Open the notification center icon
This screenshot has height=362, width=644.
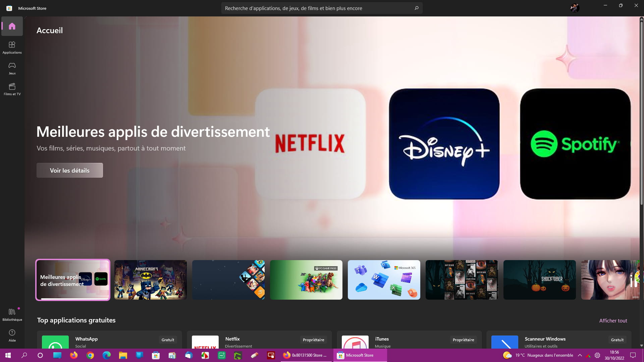pyautogui.click(x=633, y=355)
